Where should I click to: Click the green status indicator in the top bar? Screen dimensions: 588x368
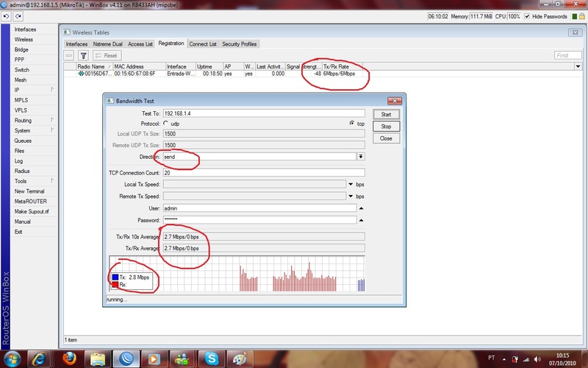click(x=574, y=16)
